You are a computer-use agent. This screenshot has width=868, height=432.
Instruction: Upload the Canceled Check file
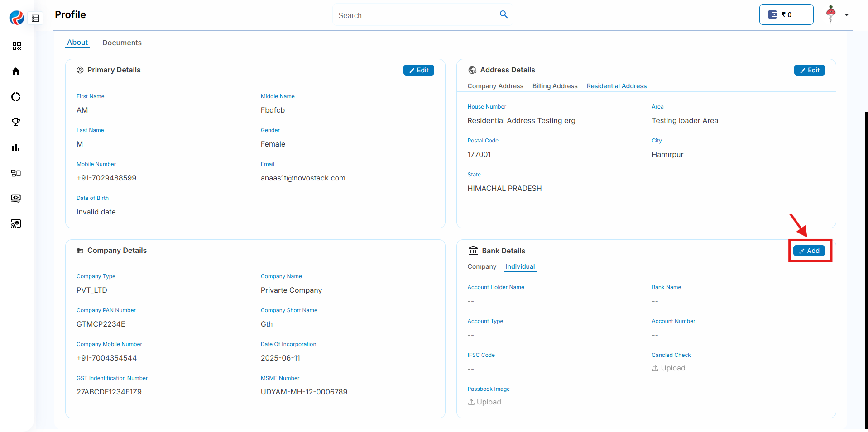[x=668, y=368]
